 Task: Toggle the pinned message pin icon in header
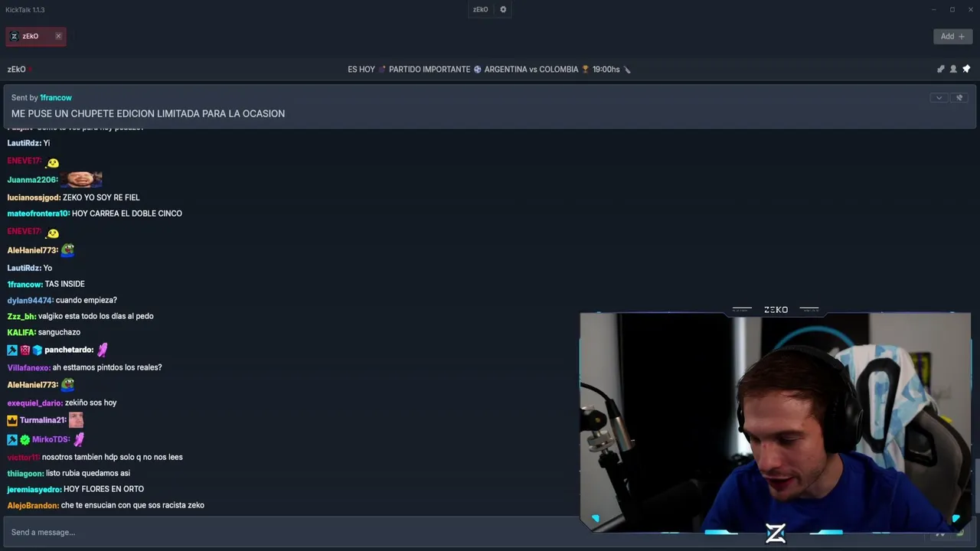pyautogui.click(x=966, y=69)
